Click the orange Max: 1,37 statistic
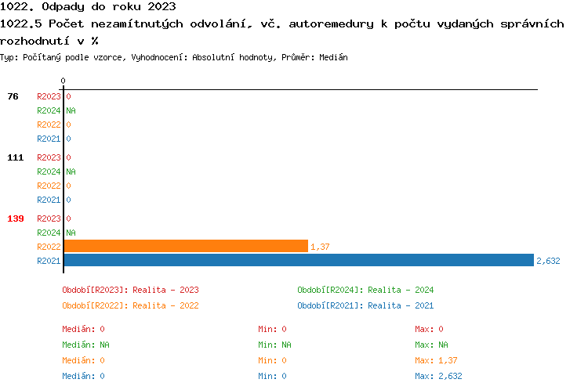Screen dimensions: 588x390 pyautogui.click(x=436, y=360)
